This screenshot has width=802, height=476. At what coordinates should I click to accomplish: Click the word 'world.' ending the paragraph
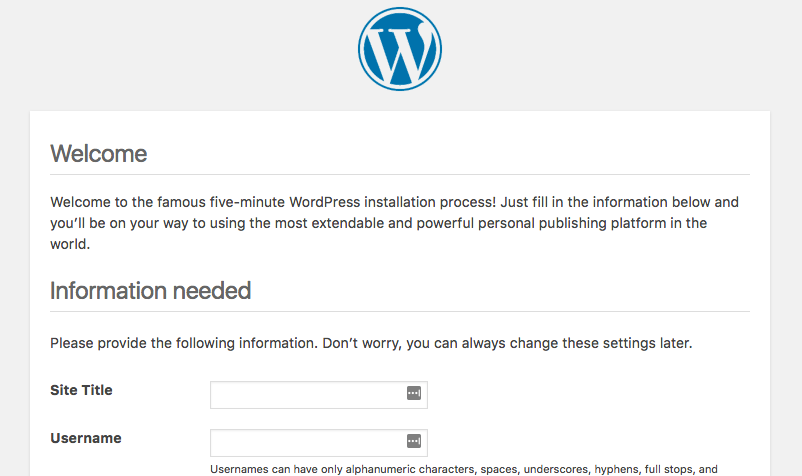coord(70,244)
